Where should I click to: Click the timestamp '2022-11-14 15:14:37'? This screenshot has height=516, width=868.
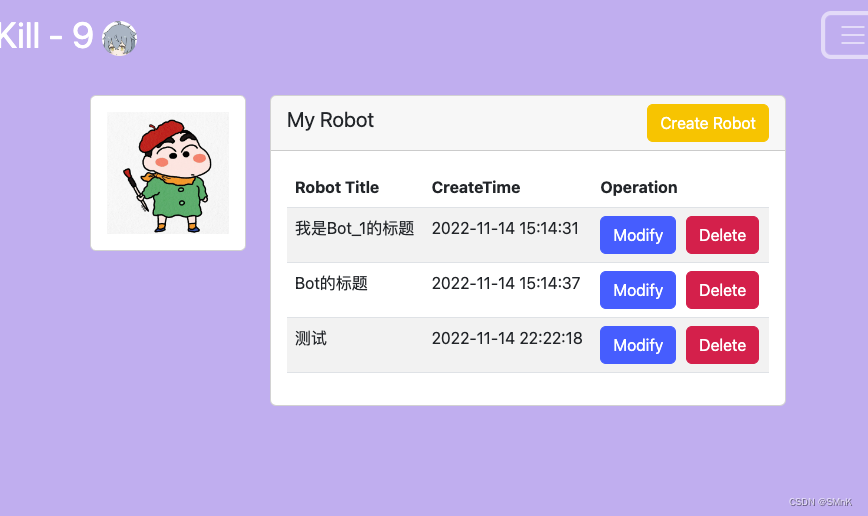tap(506, 283)
